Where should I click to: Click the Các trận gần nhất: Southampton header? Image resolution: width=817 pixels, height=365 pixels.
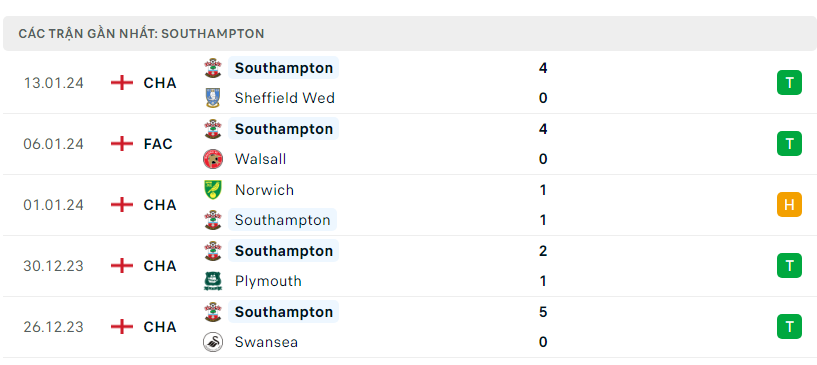(x=408, y=33)
